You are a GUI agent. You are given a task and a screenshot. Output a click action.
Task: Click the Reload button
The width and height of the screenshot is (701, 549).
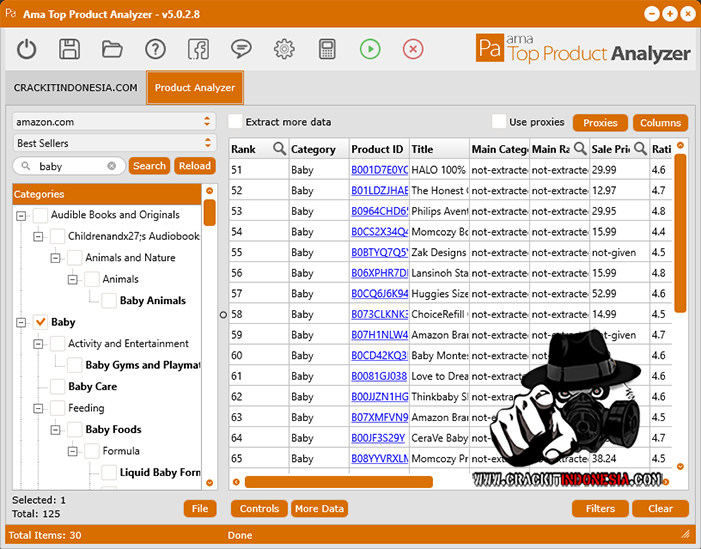[x=195, y=166]
